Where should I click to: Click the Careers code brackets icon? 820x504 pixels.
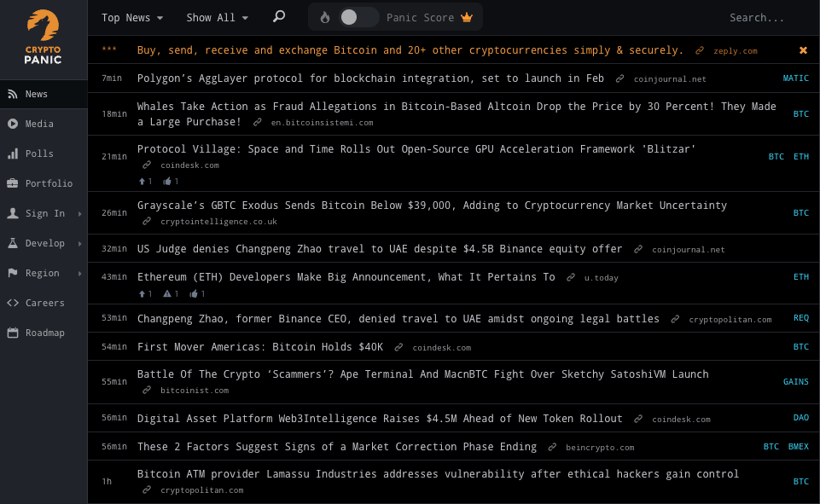(13, 303)
